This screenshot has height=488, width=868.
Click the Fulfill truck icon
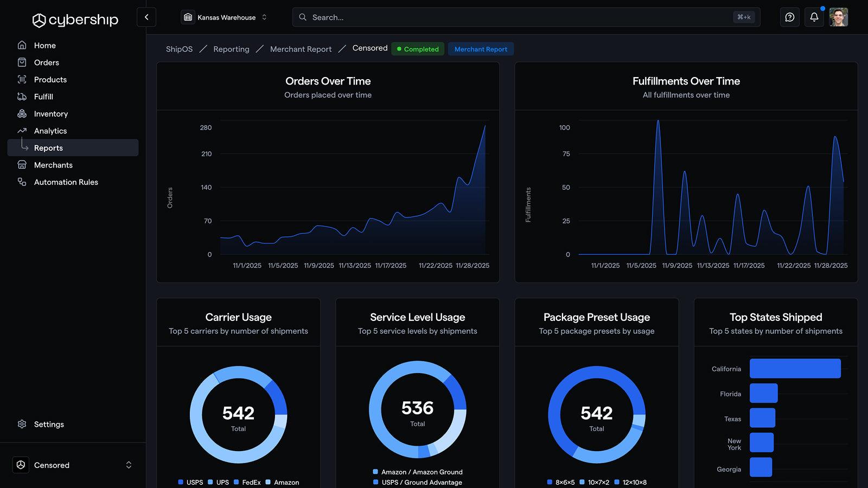(x=22, y=97)
